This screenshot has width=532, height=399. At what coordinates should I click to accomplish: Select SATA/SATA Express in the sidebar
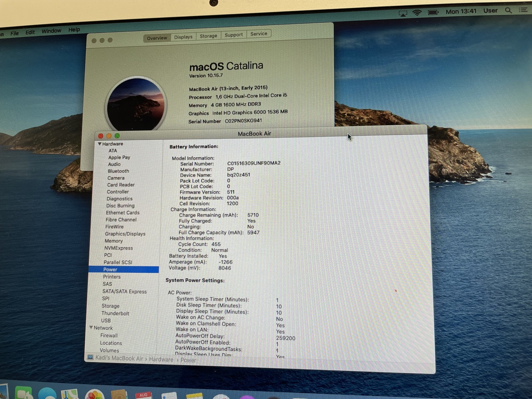124,291
